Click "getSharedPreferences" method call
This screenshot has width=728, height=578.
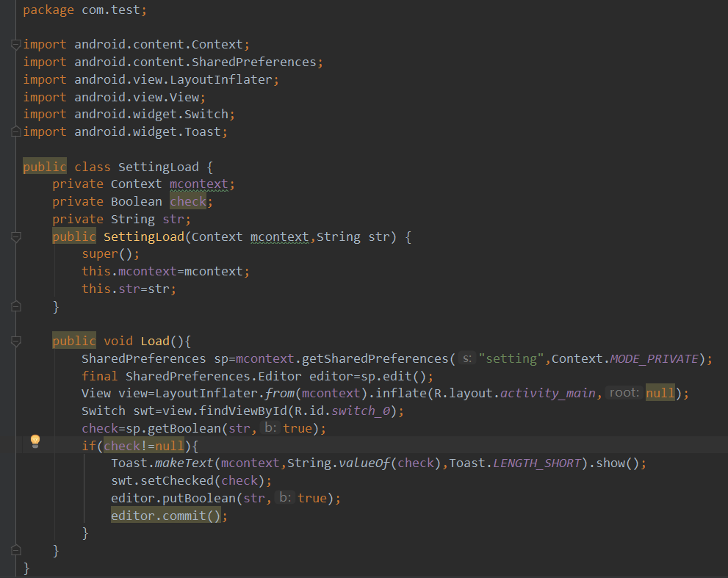click(375, 358)
